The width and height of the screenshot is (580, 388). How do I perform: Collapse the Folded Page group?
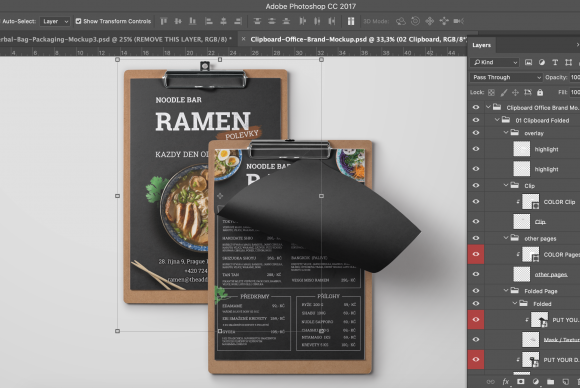(x=506, y=290)
